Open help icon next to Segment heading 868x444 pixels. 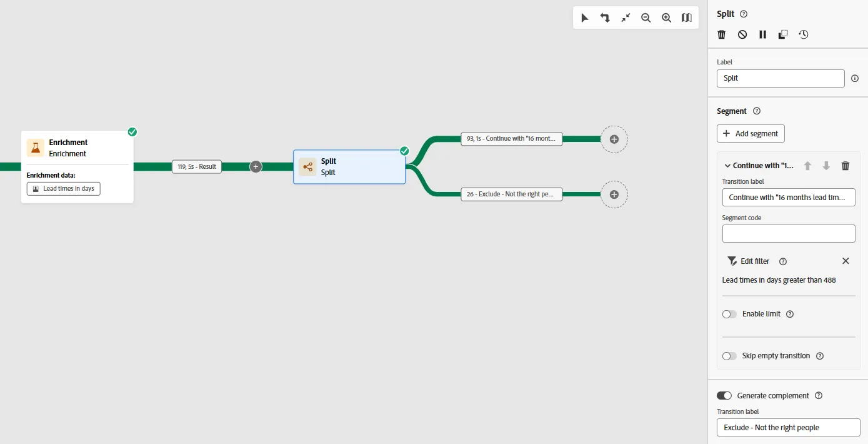point(757,111)
